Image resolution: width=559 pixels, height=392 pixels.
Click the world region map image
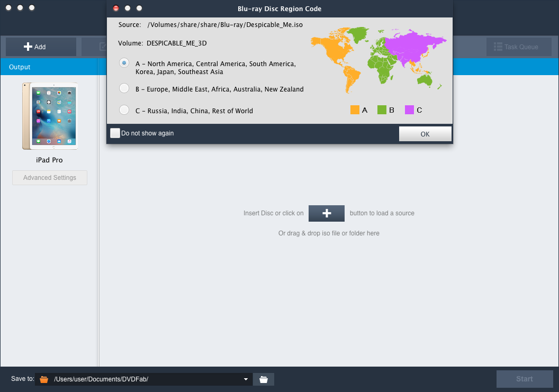[378, 60]
